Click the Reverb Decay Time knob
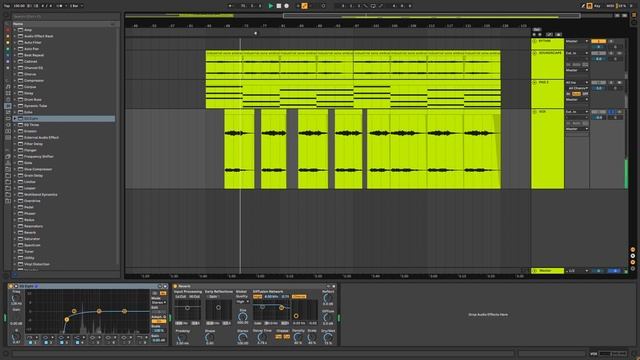 tap(262, 338)
